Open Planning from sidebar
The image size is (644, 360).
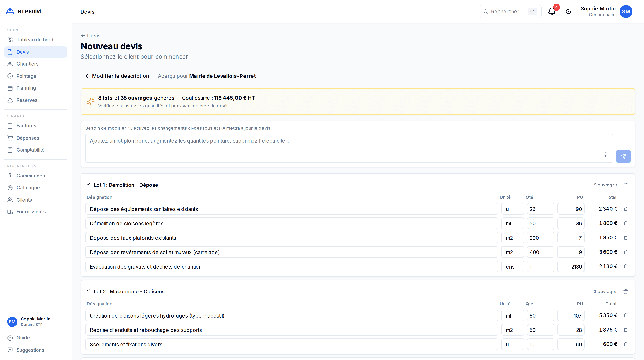[x=36, y=88]
